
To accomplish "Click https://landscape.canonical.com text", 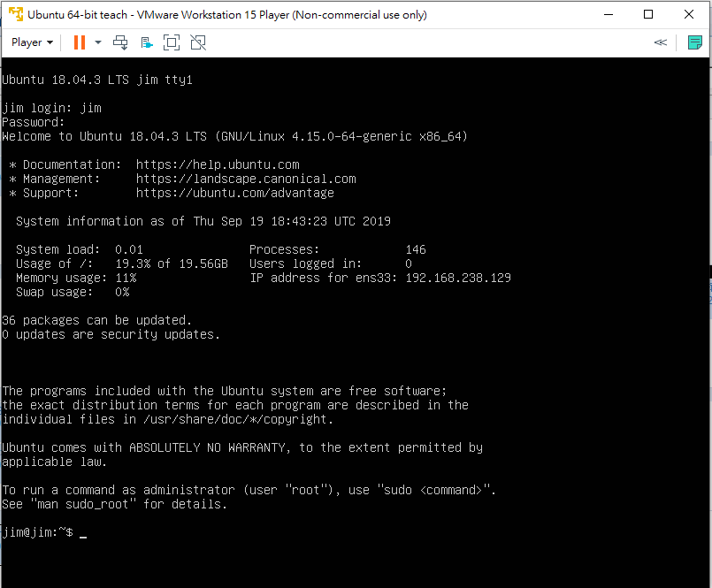I will 246,179.
